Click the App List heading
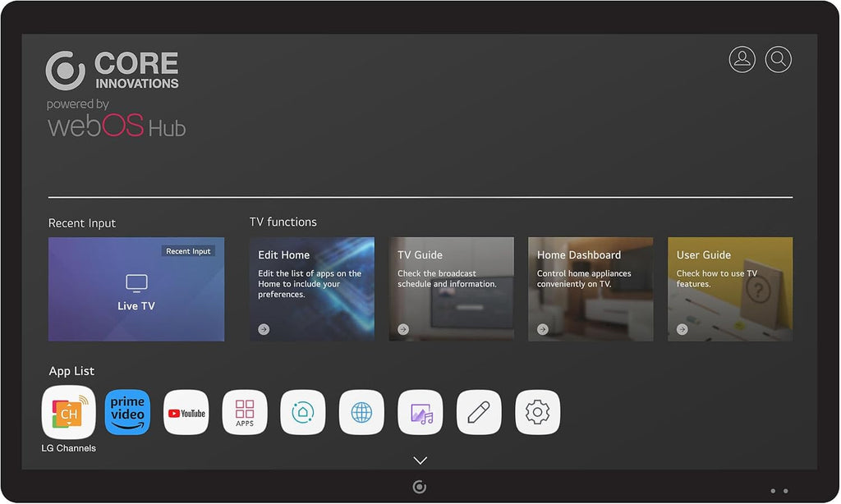The image size is (841, 504). coord(71,371)
